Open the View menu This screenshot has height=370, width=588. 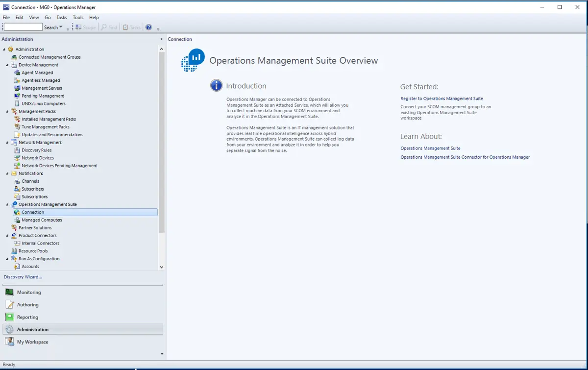(34, 18)
